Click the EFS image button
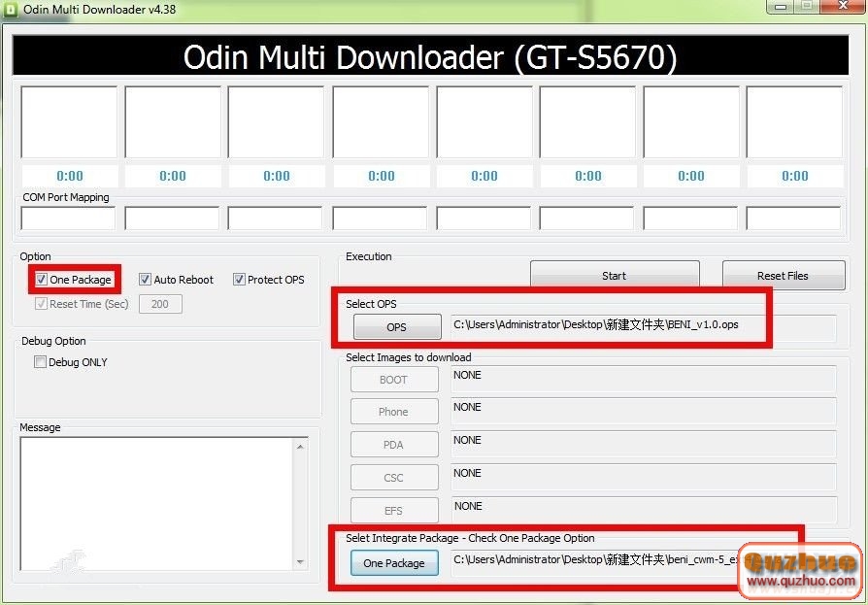This screenshot has width=868, height=605. coord(394,511)
